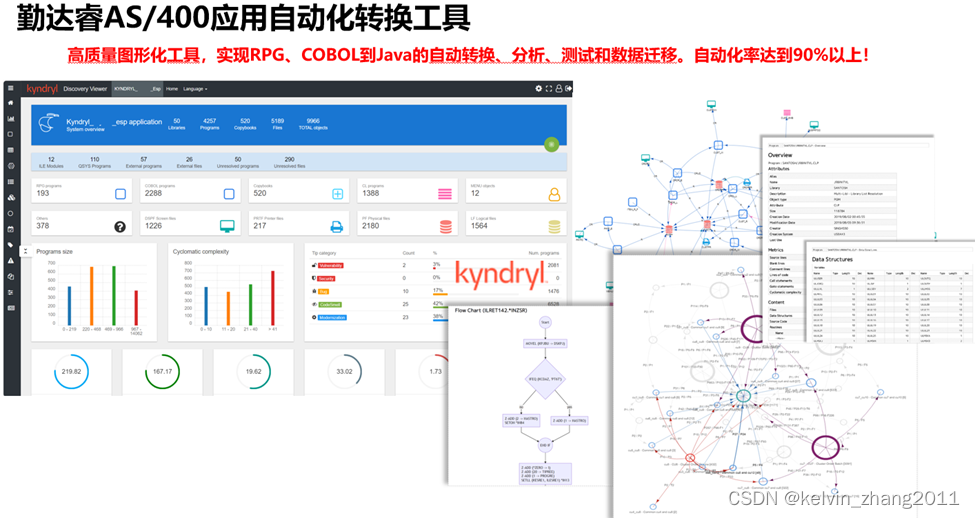The width and height of the screenshot is (975, 518).
Task: Select the Home menu item
Action: (x=172, y=89)
